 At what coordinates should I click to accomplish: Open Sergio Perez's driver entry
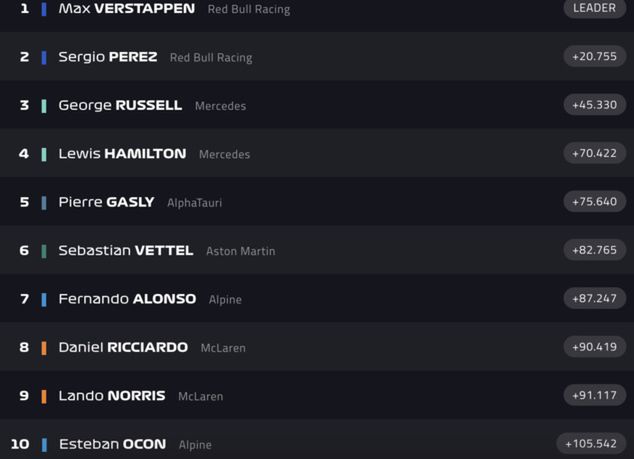[x=108, y=57]
